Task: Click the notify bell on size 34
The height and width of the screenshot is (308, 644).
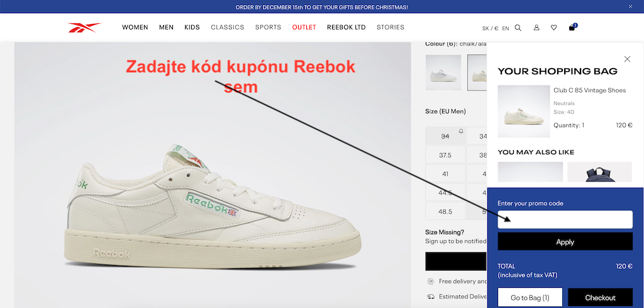Action: click(x=461, y=131)
